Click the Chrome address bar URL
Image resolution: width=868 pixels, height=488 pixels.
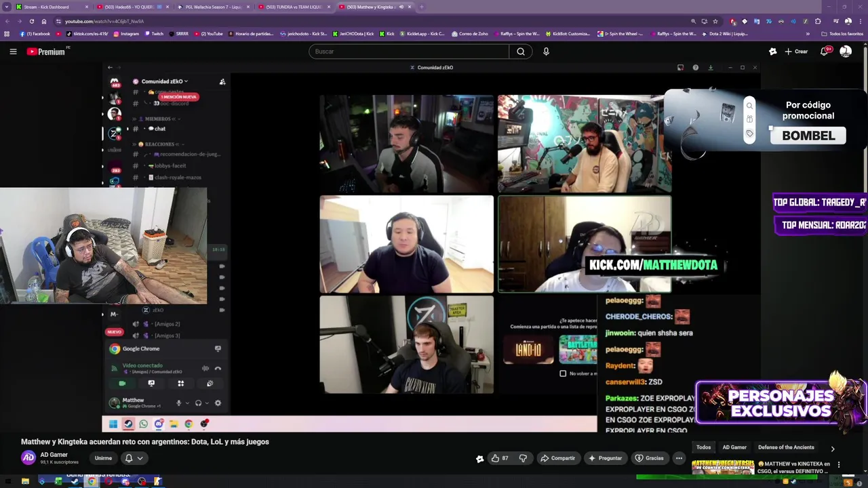coord(104,21)
